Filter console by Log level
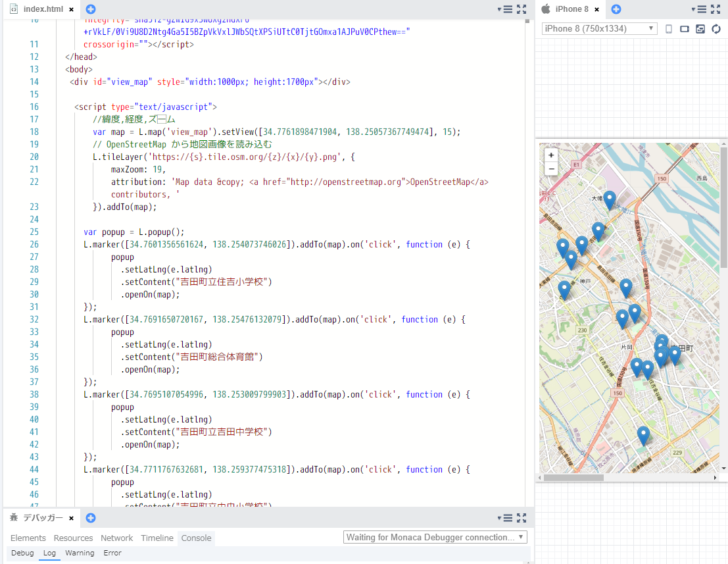 point(50,553)
